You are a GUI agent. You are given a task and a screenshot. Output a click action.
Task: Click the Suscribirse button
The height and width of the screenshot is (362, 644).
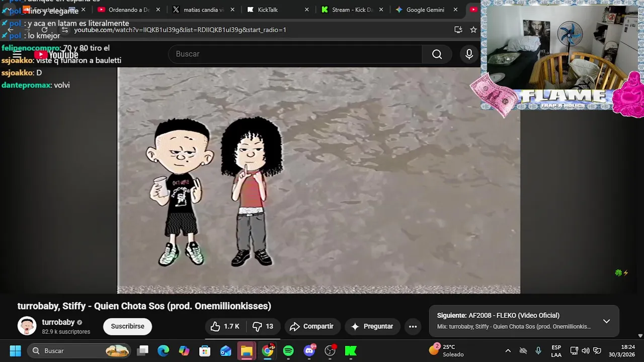point(127,326)
